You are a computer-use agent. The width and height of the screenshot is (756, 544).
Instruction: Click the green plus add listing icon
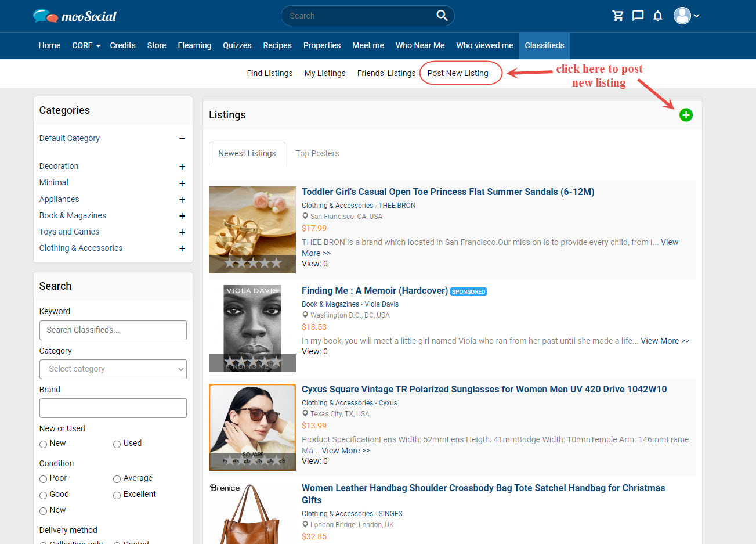click(686, 115)
